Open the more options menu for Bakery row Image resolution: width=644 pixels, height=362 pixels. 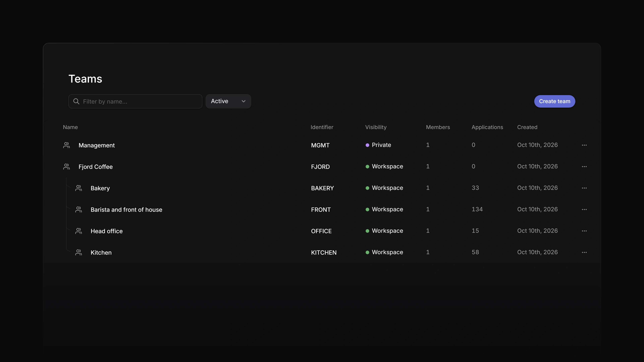point(584,188)
